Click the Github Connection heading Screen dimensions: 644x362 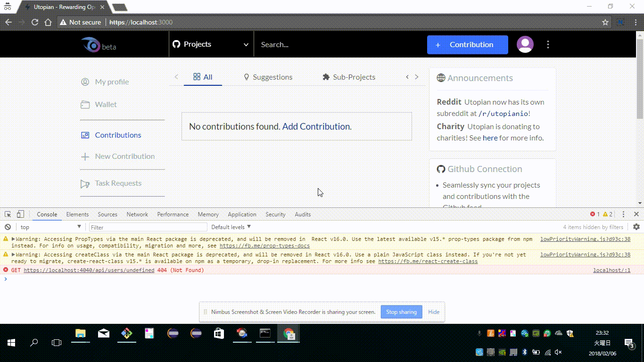[x=485, y=169]
